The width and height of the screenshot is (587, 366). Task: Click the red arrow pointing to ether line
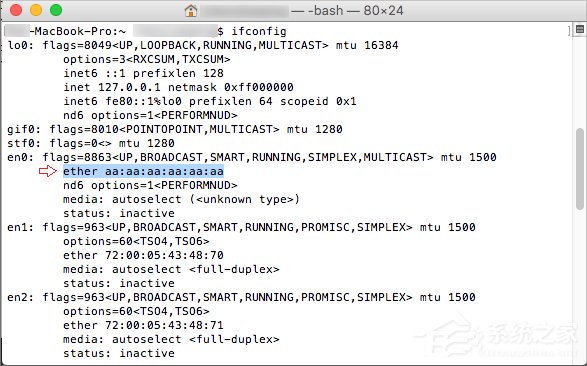click(48, 171)
